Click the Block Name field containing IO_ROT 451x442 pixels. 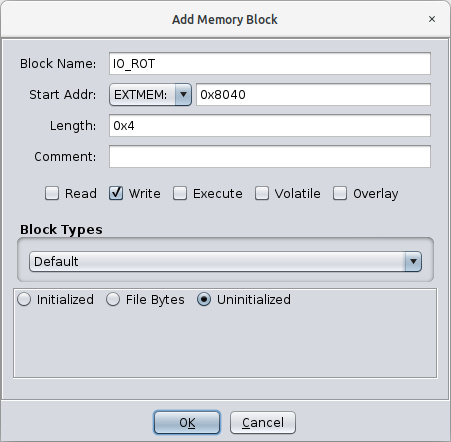coord(270,63)
